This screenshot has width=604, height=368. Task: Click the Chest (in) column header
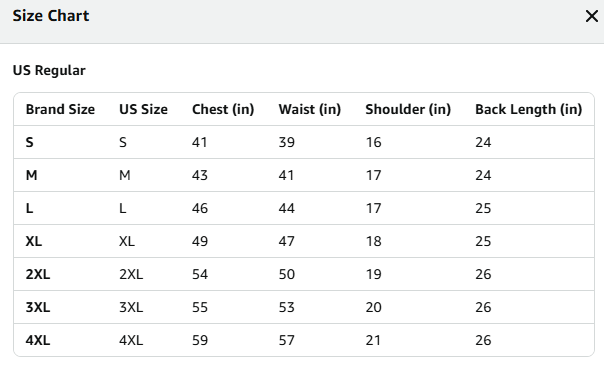(x=223, y=109)
